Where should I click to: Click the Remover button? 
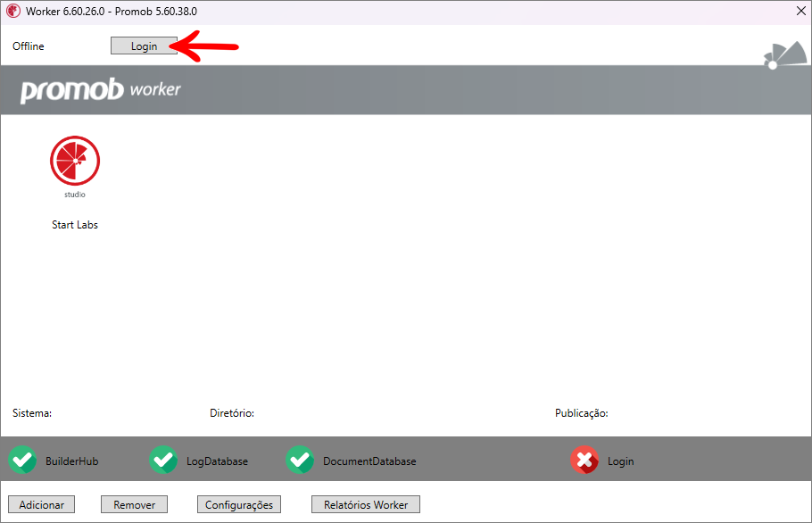134,505
